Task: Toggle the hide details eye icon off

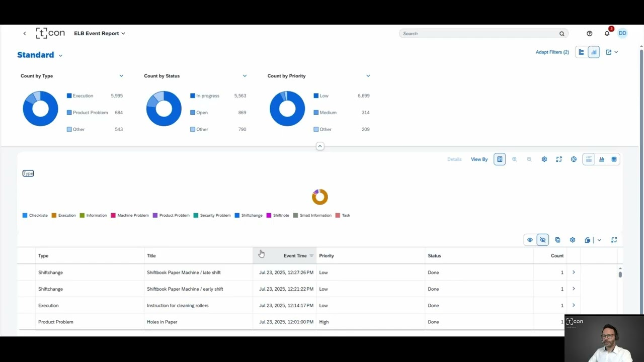Action: pyautogui.click(x=542, y=240)
